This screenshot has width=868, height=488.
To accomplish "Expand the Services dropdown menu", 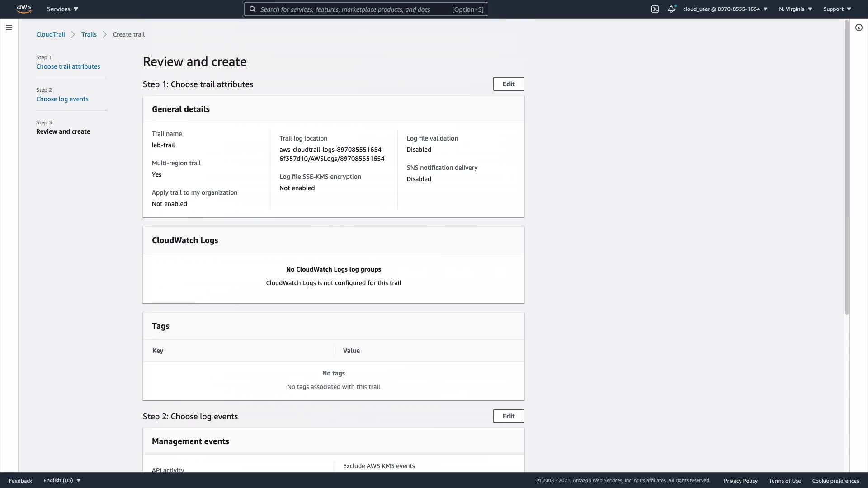I will point(62,9).
